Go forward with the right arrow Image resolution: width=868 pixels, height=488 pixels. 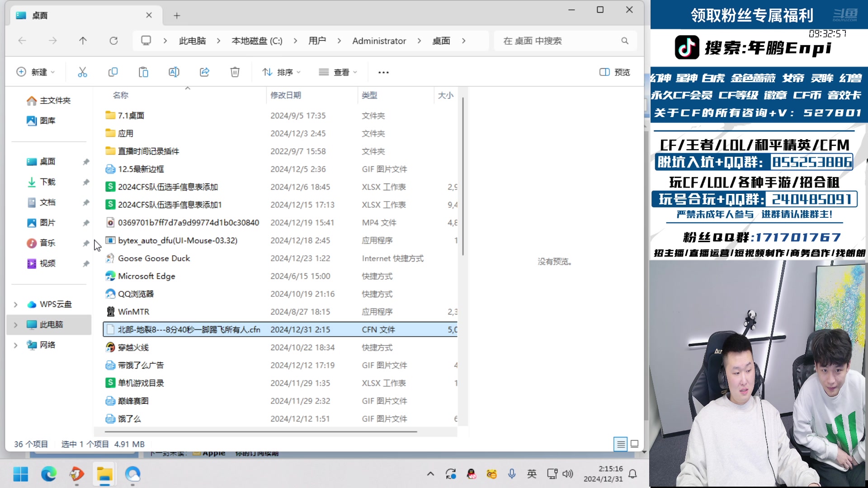(x=53, y=41)
